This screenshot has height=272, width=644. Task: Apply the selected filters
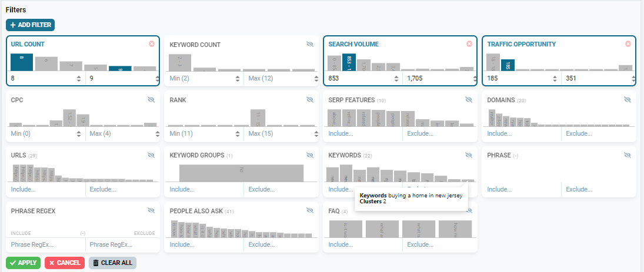[24, 263]
